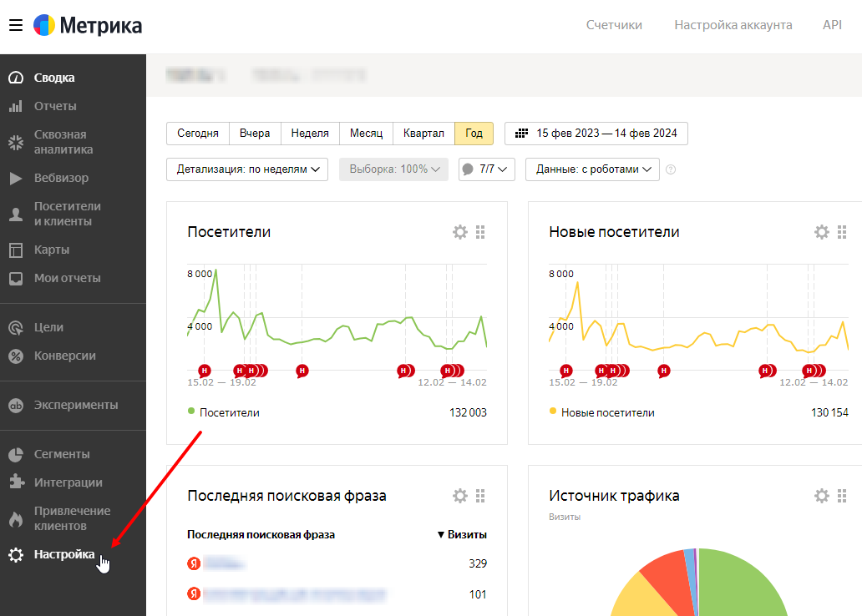Open the hamburger menu beside the Метрика logo
862x616 pixels.
[x=16, y=25]
